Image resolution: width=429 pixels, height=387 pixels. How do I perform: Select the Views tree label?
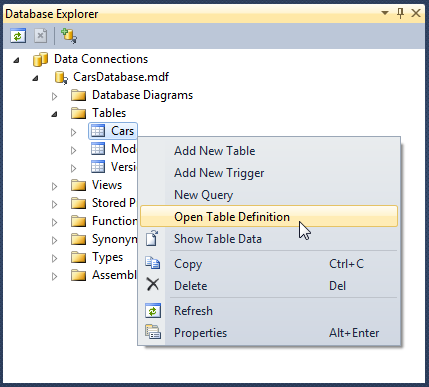click(x=107, y=185)
